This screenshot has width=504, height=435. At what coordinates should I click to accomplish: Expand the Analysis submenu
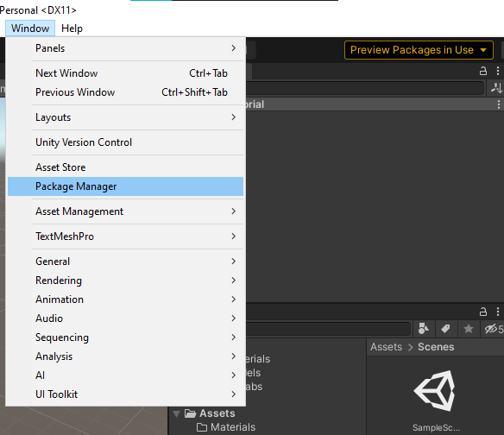click(x=125, y=356)
